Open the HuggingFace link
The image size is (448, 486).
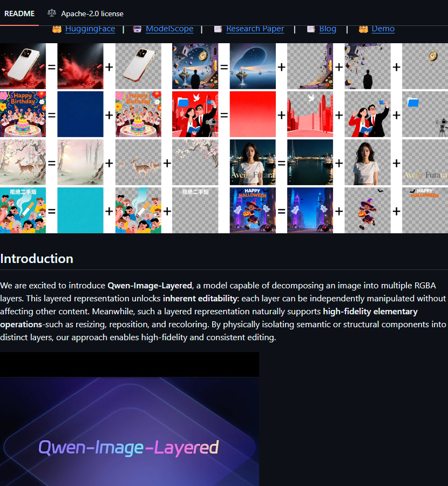coord(90,29)
